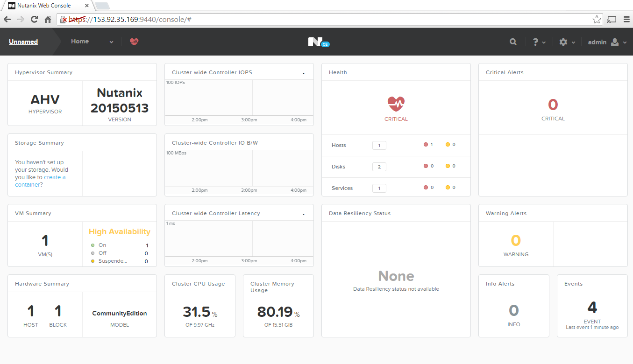Click the Disks count box in Health widget
The width and height of the screenshot is (633, 364).
(x=379, y=167)
